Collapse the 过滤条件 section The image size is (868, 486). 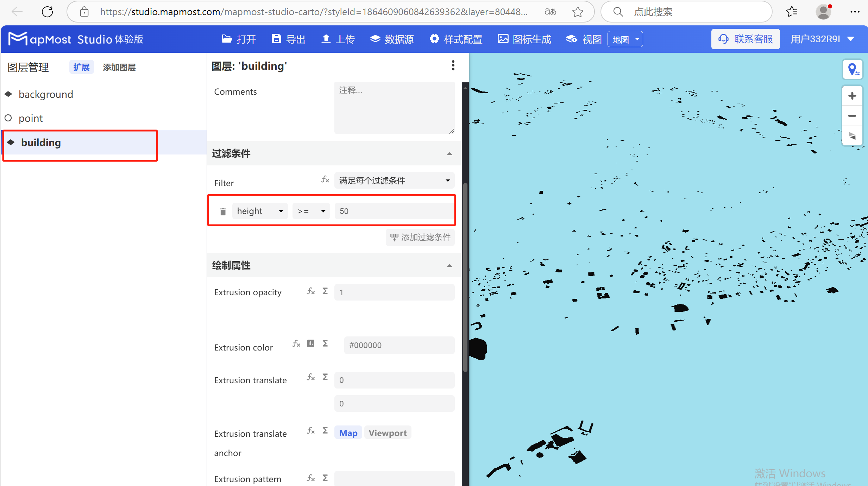click(x=449, y=153)
